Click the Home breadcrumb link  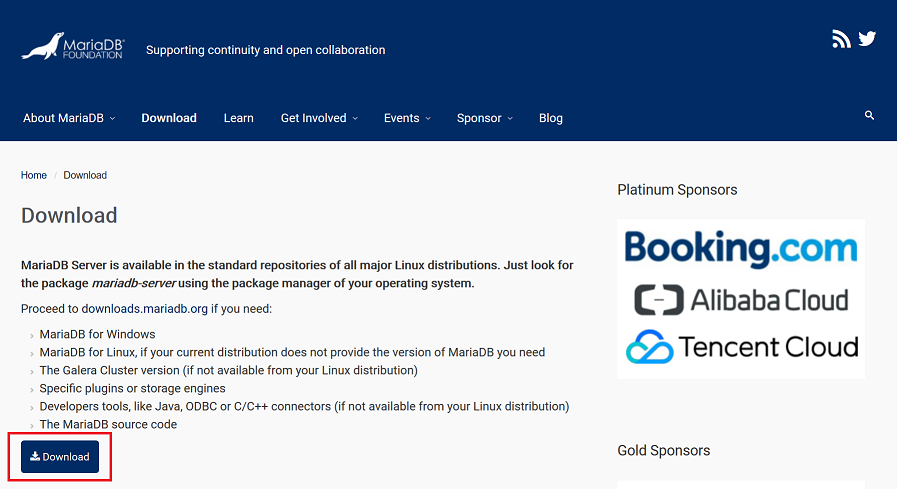[x=34, y=175]
